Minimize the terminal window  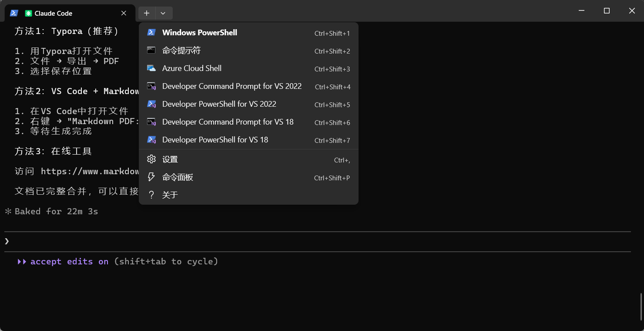[581, 11]
